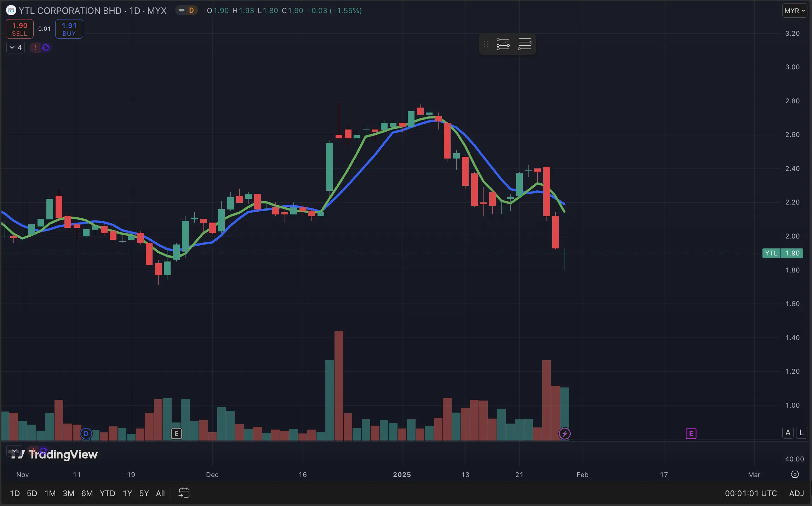
Task: Open the YTL CORPORATION BHD symbol title
Action: point(93,11)
